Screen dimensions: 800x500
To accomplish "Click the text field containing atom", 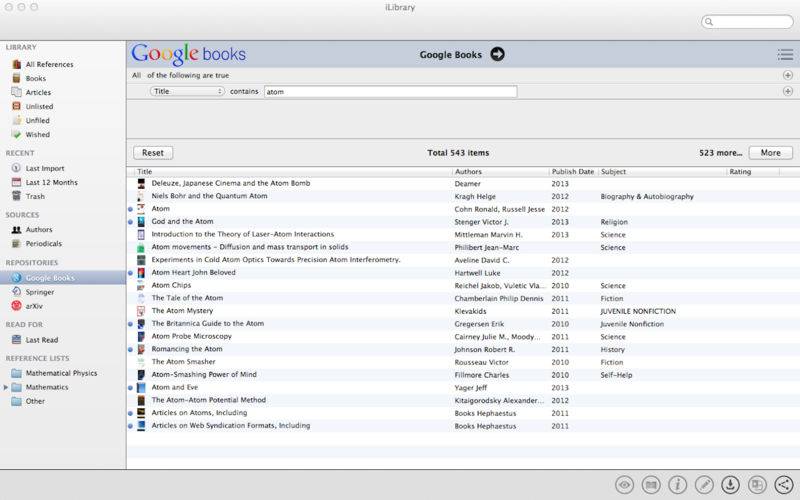I will [x=391, y=92].
